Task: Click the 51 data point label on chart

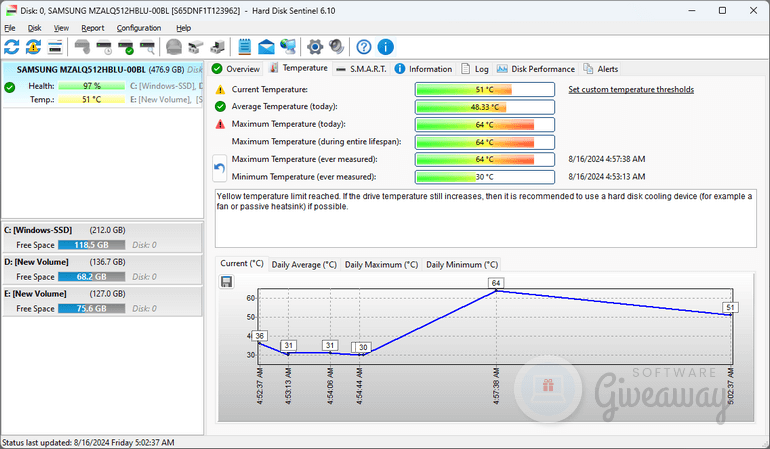Action: tap(730, 308)
